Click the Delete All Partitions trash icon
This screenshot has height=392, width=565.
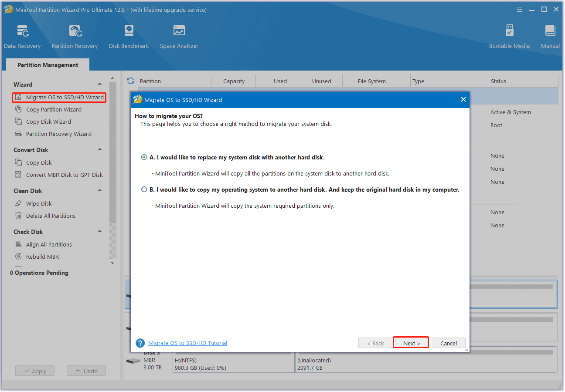[x=18, y=216]
